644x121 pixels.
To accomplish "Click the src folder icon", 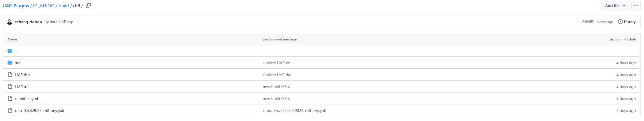I will (x=10, y=63).
